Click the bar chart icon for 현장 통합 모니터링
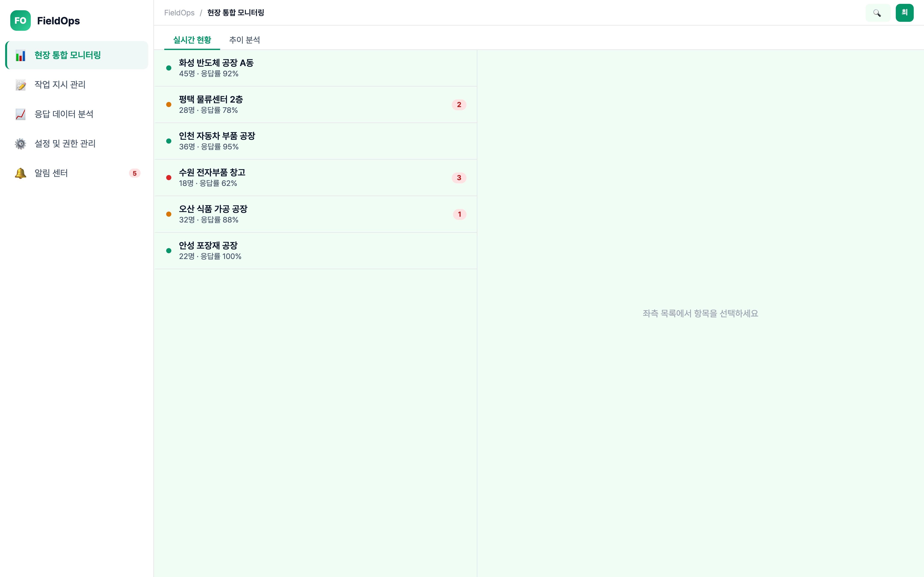Screen dimensions: 924x577 pyautogui.click(x=20, y=55)
